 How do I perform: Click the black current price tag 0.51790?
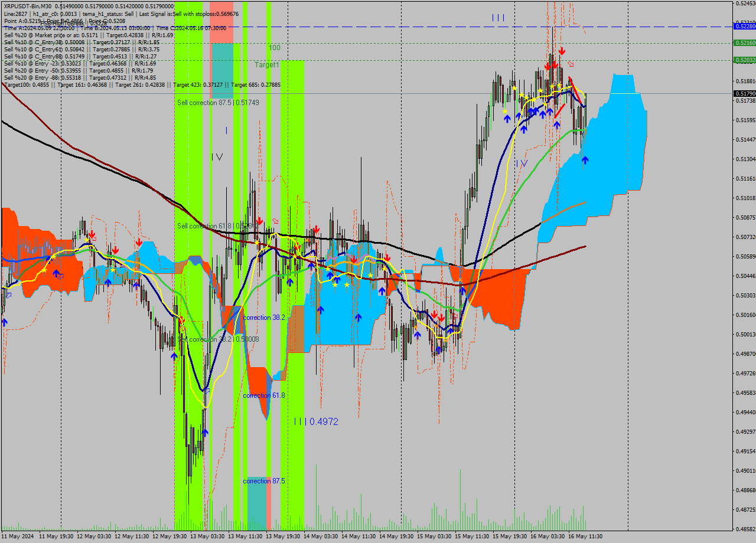click(744, 93)
